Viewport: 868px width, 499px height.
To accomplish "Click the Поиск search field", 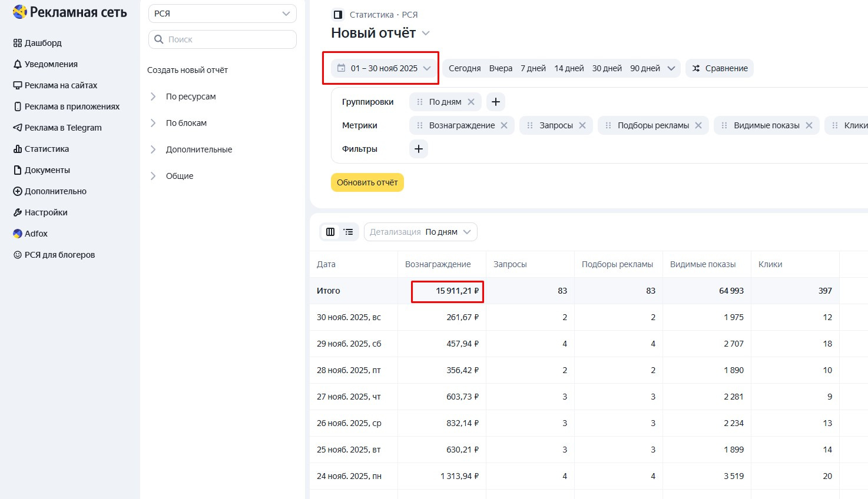I will 223,39.
